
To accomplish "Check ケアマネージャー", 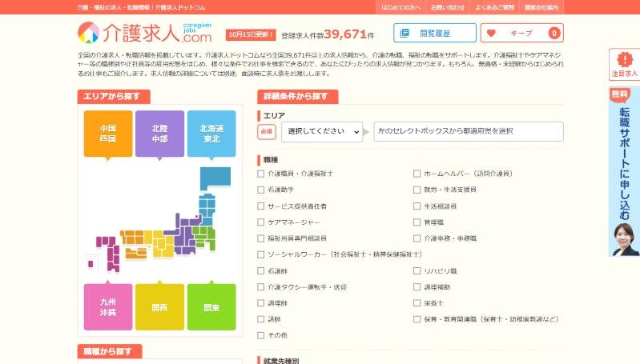I will 261,222.
